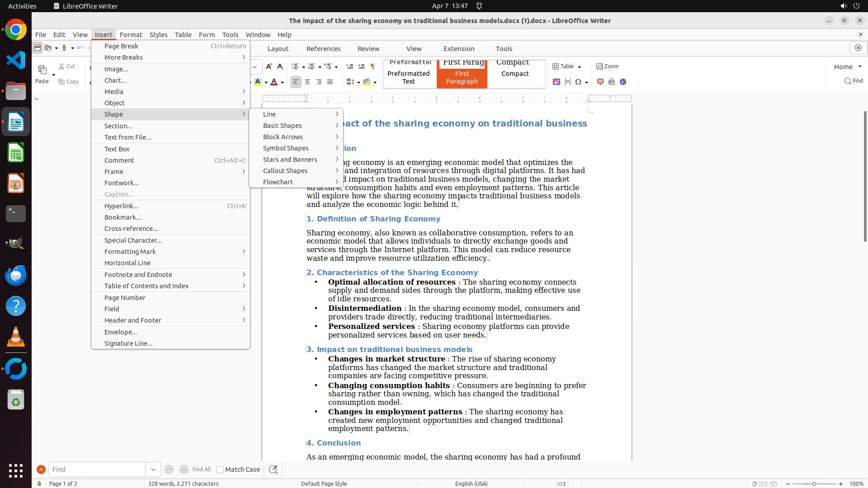868x488 pixels.
Task: Click the decrease font size icon
Action: coord(280,66)
